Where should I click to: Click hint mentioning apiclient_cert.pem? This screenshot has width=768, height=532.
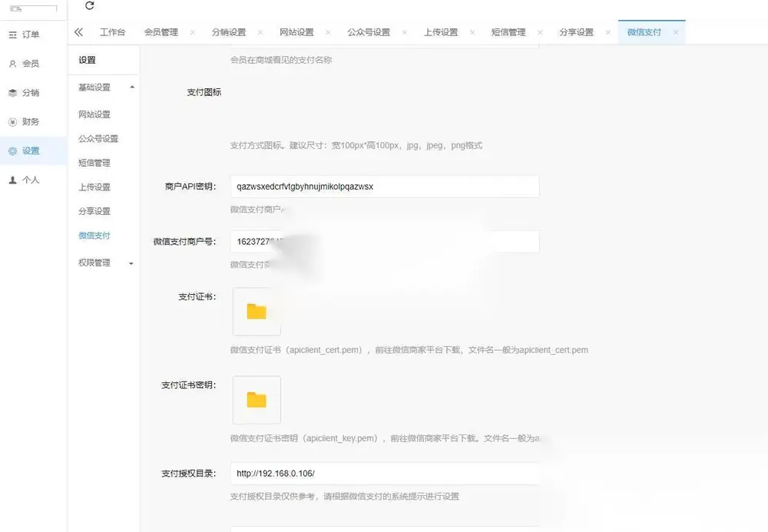coord(409,350)
